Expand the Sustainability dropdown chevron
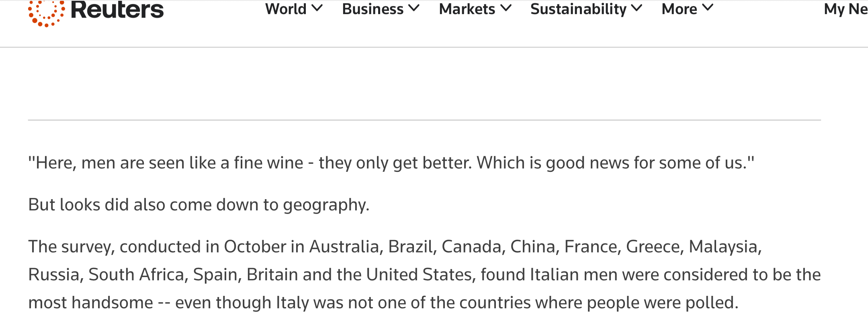The image size is (868, 326). pyautogui.click(x=637, y=8)
